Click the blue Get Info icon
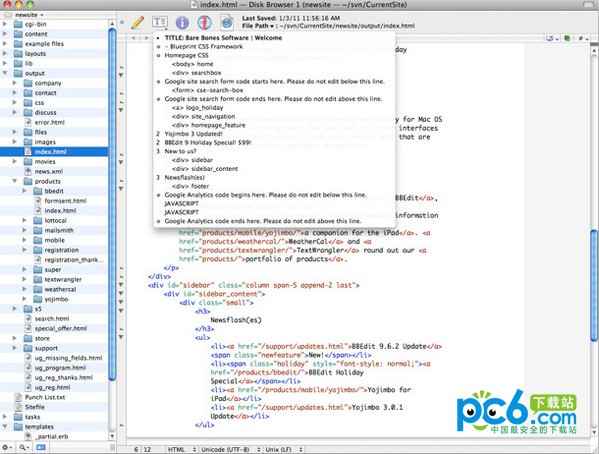Image resolution: width=599 pixels, height=454 pixels. (182, 23)
